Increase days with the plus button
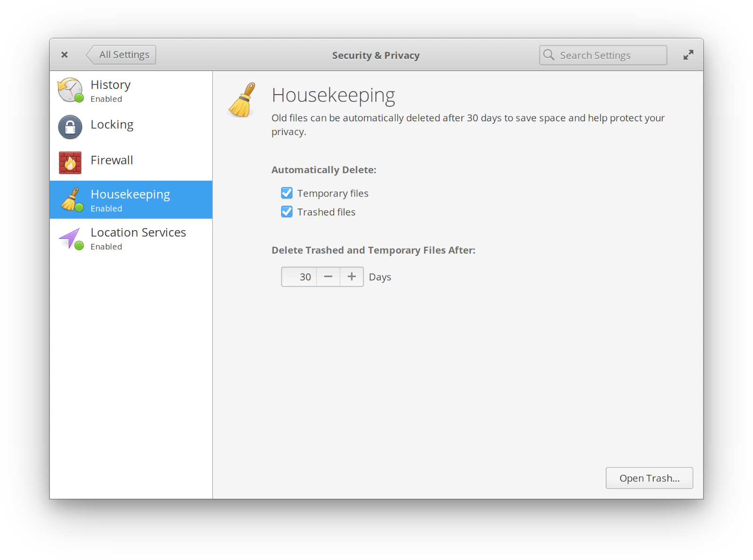Image resolution: width=753 pixels, height=560 pixels. (x=352, y=277)
